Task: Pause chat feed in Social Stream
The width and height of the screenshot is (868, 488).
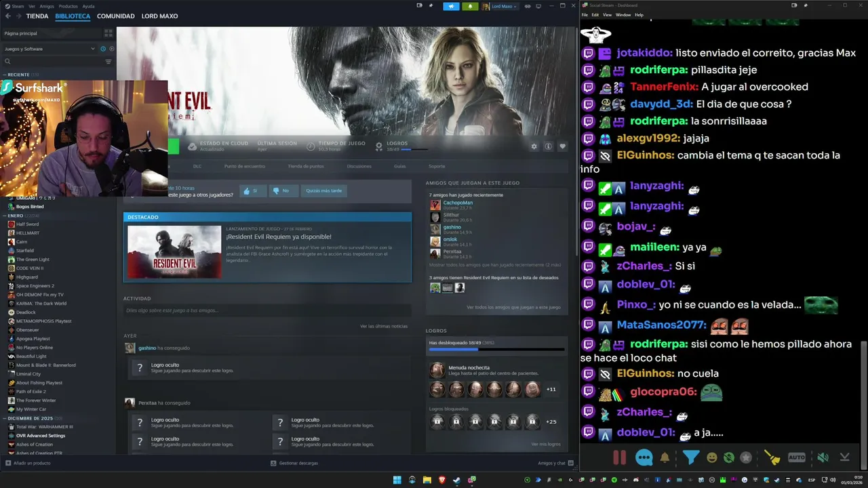Action: (x=619, y=457)
